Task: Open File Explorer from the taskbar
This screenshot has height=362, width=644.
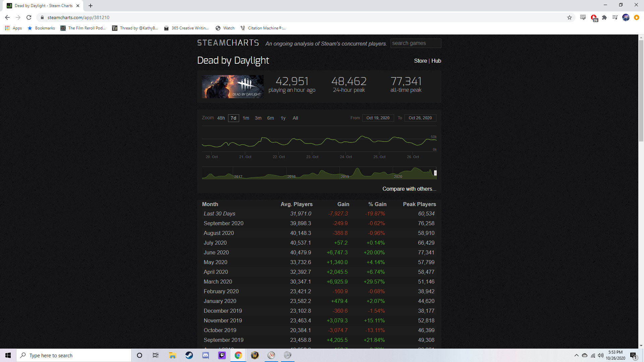Action: coord(173,355)
